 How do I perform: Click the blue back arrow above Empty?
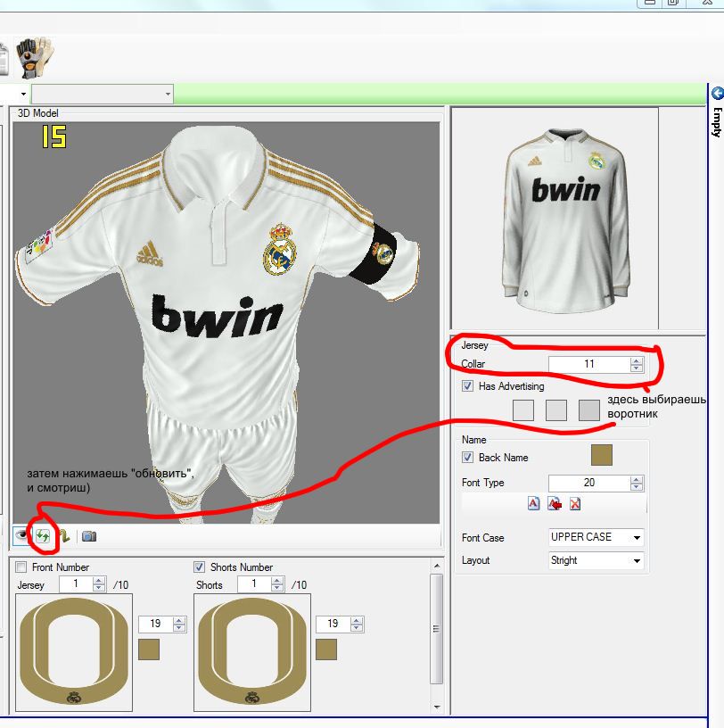pyautogui.click(x=718, y=94)
